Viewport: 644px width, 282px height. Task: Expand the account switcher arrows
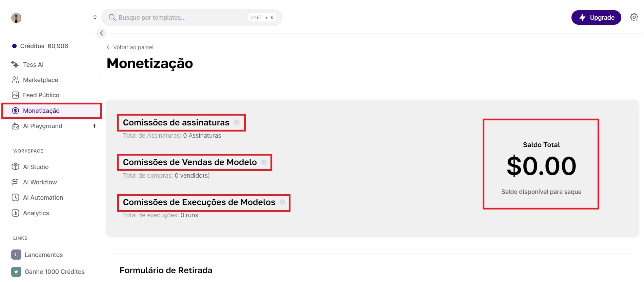pyautogui.click(x=95, y=17)
